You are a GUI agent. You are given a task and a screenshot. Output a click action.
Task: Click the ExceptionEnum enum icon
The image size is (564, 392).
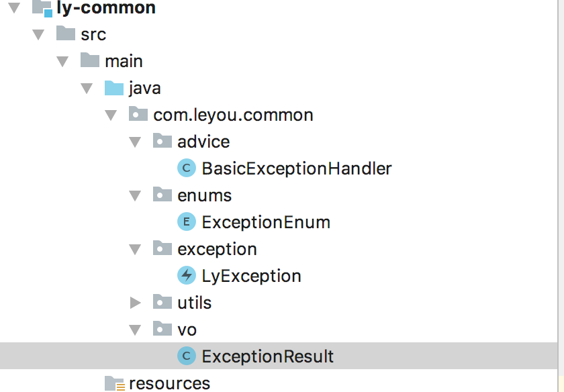click(186, 222)
